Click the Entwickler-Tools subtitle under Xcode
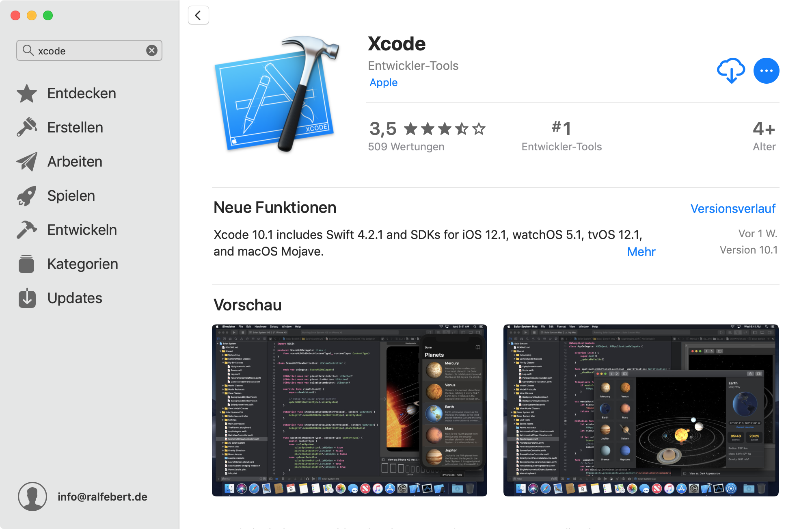812x529 pixels. [x=413, y=66]
